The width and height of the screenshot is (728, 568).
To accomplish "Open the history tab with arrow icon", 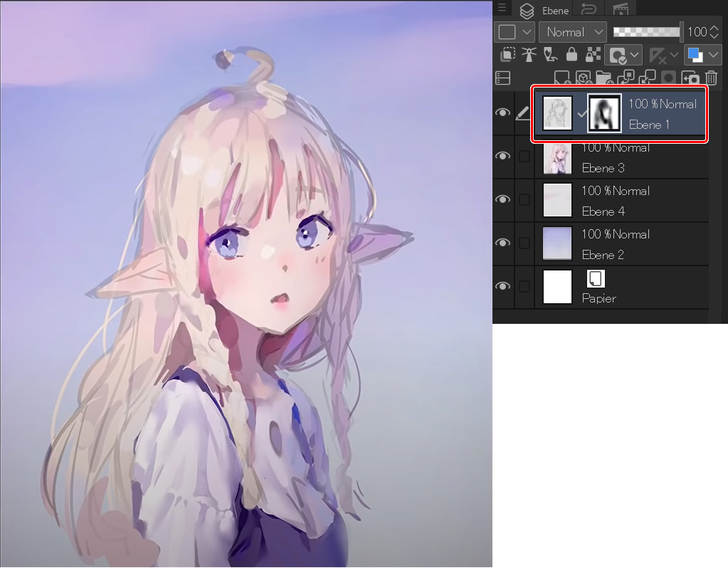I will coord(589,9).
